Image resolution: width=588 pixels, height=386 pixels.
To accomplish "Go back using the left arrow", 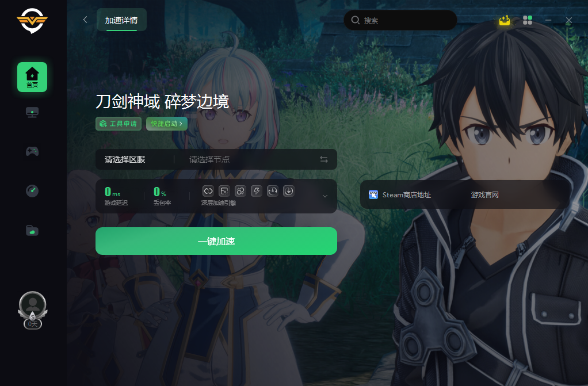I will (x=85, y=20).
